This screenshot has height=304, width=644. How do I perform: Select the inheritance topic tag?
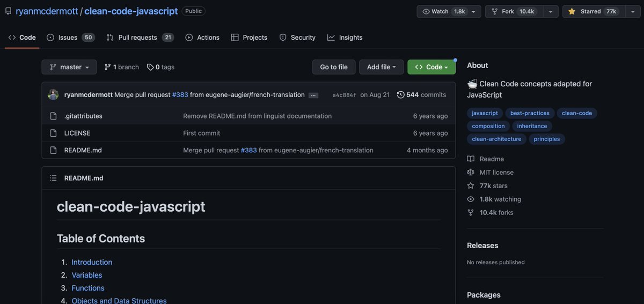click(x=532, y=126)
